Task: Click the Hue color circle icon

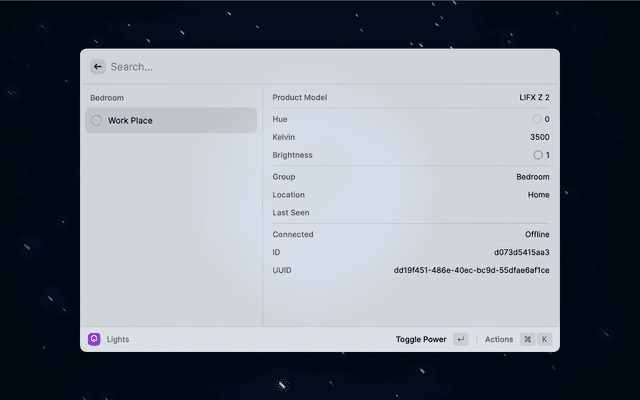Action: coord(537,119)
